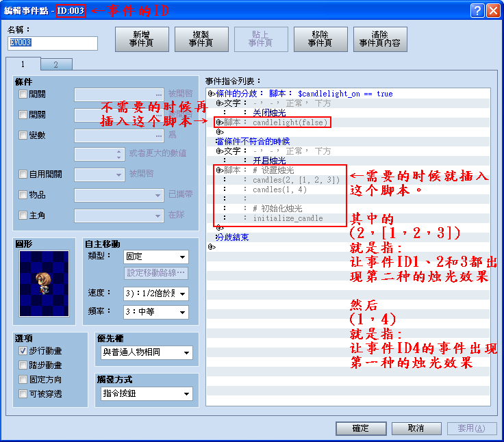This screenshot has height=442, width=504.
Task: Close the event editor window
Action: point(493,10)
